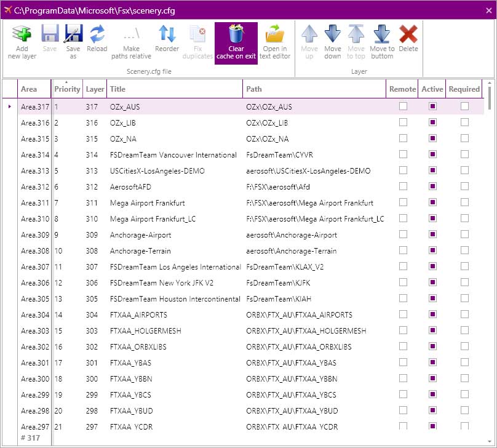Check Required for OZx_NA
Screen dimensions: 497x448
(x=464, y=138)
